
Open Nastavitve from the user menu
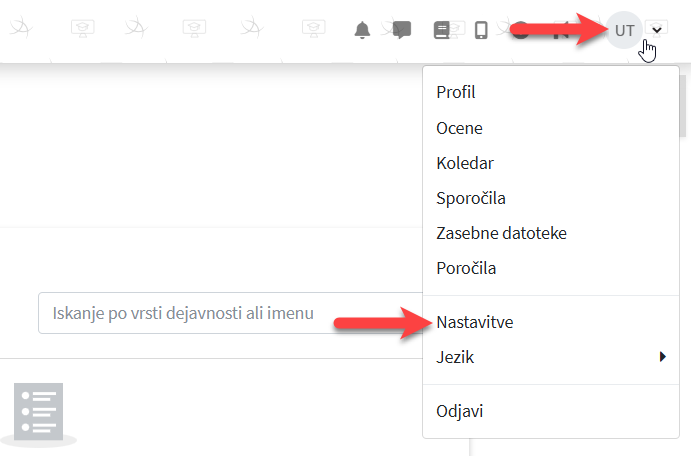point(475,322)
